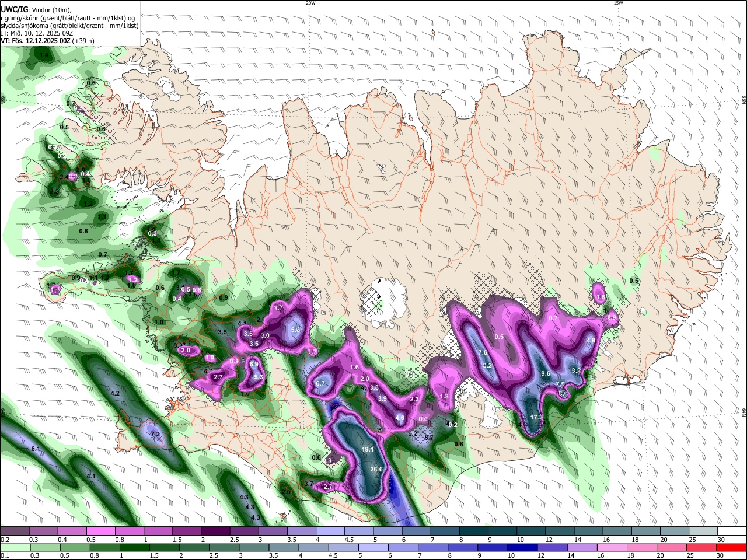The width and height of the screenshot is (747, 560).
Task: Click the 15W longitude label
Action: click(617, 3)
